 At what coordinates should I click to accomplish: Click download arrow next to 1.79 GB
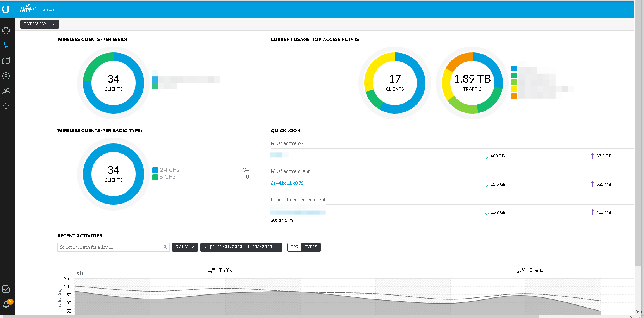tap(487, 212)
